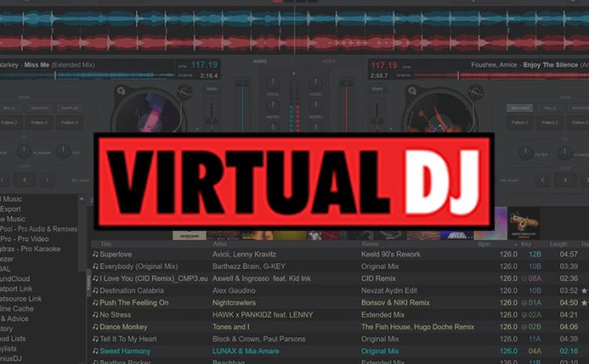Click the music note icon beside Everybody (Original Mix)
This screenshot has height=364, width=589.
[96, 267]
